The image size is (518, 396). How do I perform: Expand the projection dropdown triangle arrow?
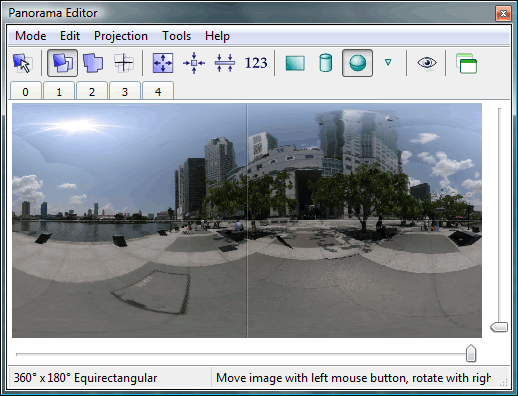click(x=388, y=62)
